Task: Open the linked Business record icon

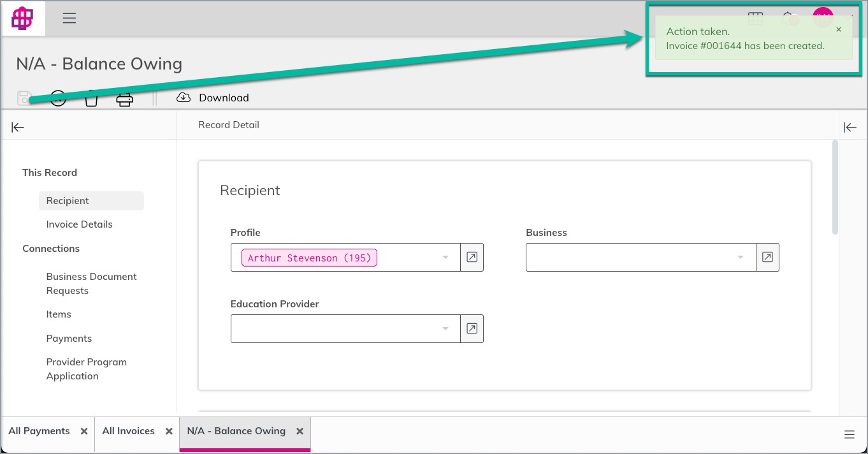Action: 767,257
